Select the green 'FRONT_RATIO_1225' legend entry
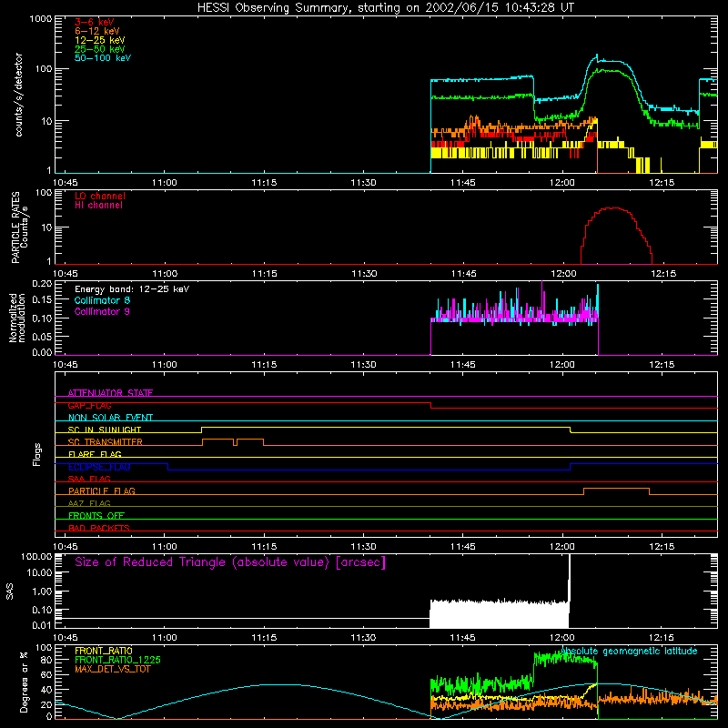Viewport: 728px width, 728px height. [117, 660]
